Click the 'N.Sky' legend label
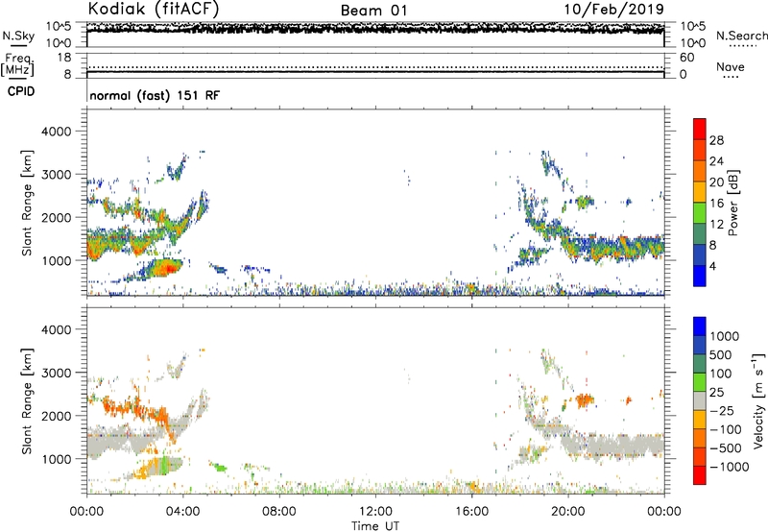768x532 pixels. pyautogui.click(x=18, y=36)
